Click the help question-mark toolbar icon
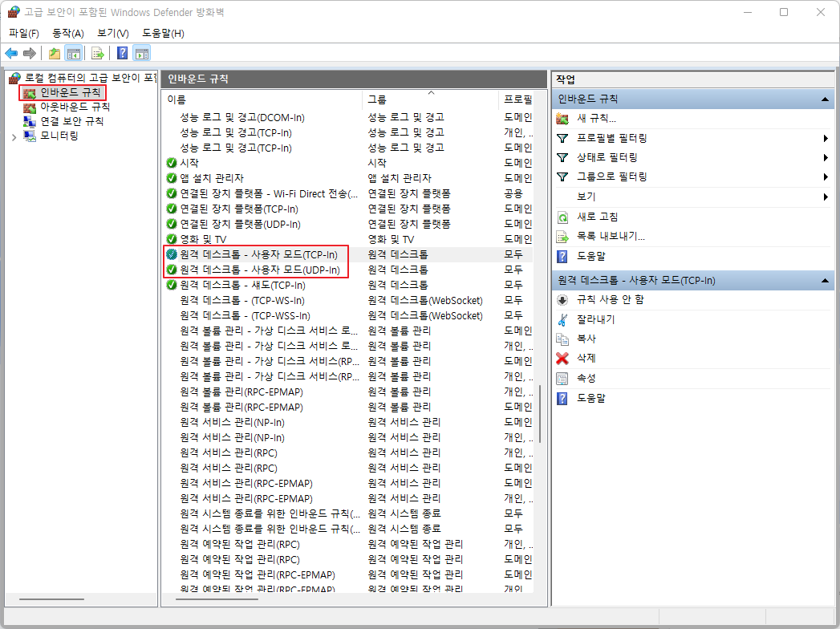Viewport: 840px width, 629px height. tap(122, 53)
